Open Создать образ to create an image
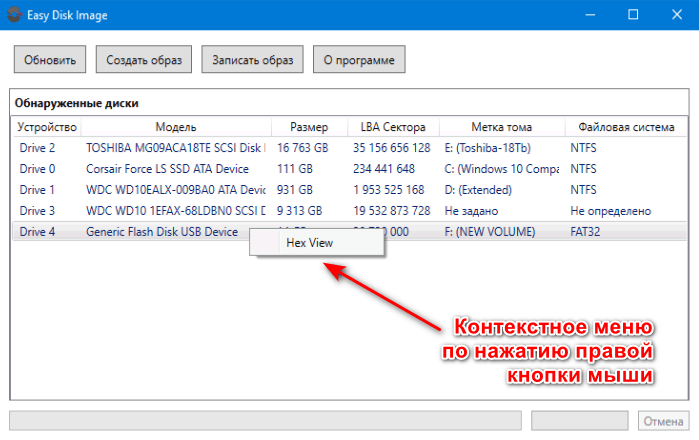The image size is (699, 440). click(144, 59)
